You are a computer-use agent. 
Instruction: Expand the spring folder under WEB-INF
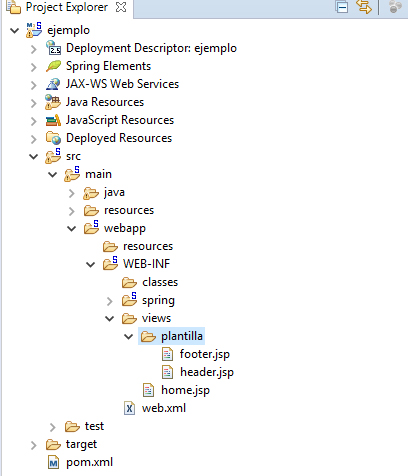(x=110, y=301)
